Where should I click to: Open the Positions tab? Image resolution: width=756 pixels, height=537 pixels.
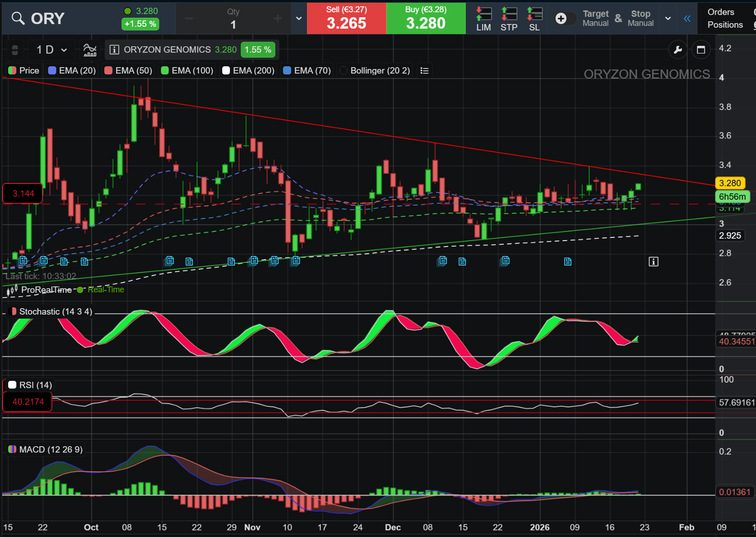[725, 25]
